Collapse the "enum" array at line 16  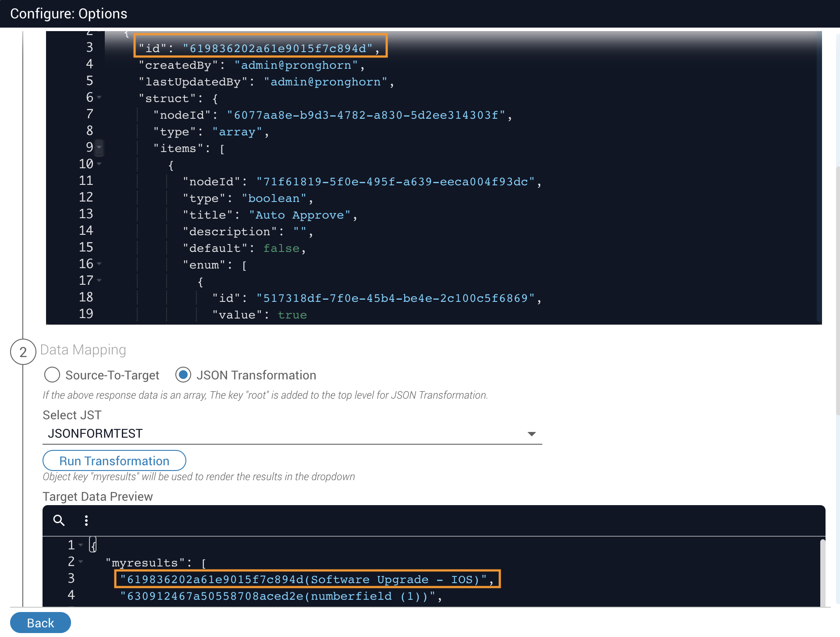(100, 264)
